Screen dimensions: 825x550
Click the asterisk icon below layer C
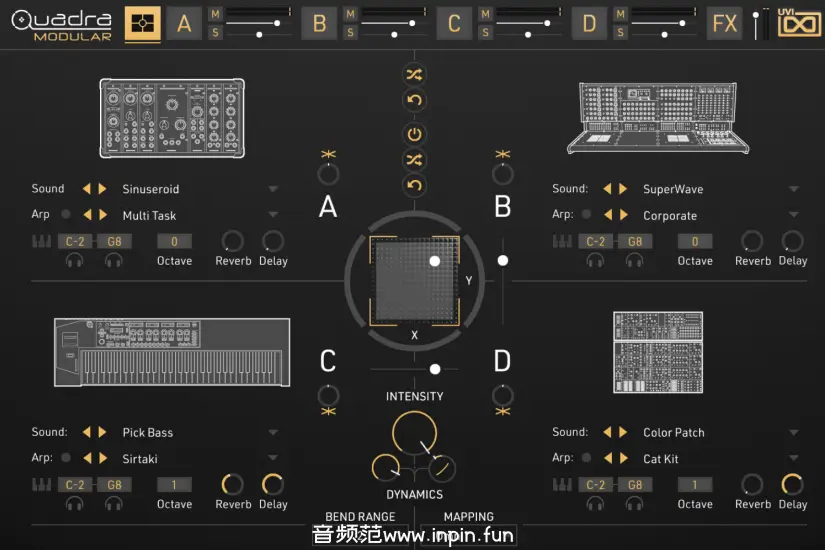(328, 411)
